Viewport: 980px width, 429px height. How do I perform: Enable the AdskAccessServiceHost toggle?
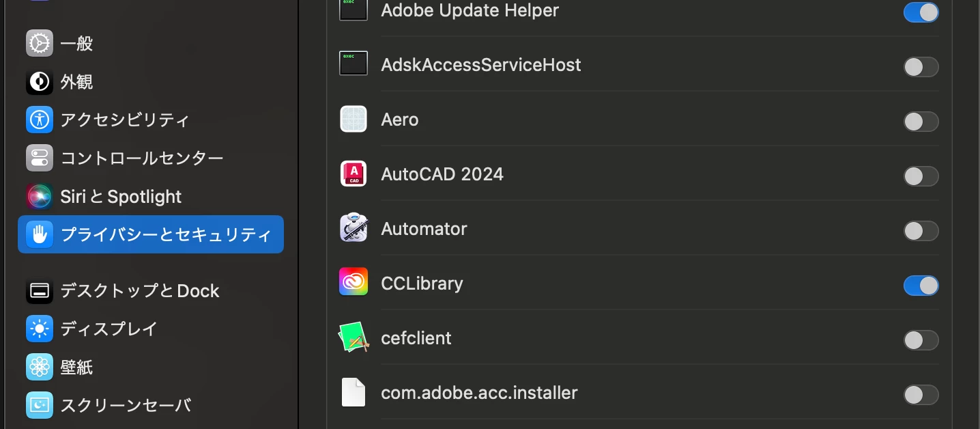click(921, 67)
